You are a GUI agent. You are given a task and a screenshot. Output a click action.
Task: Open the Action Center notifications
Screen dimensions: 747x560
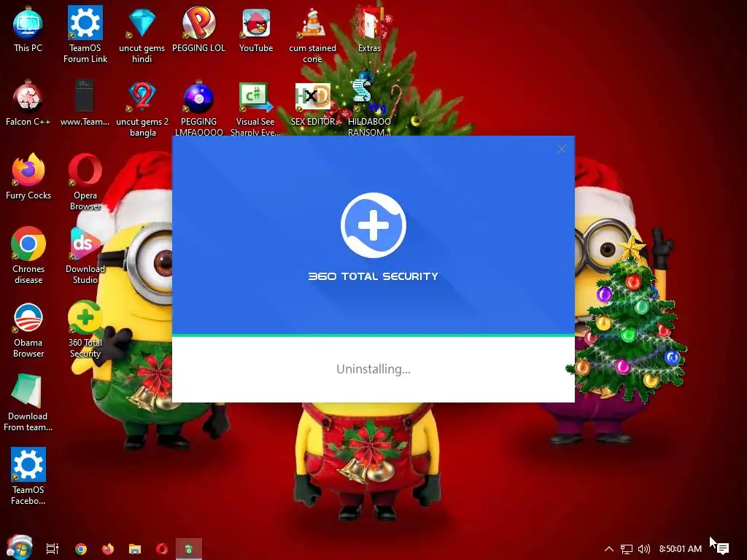[723, 549]
